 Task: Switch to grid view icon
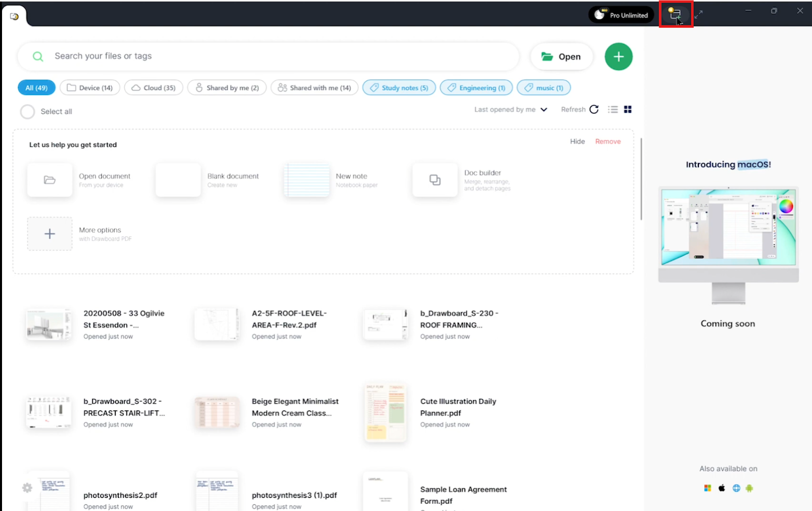[x=628, y=110]
